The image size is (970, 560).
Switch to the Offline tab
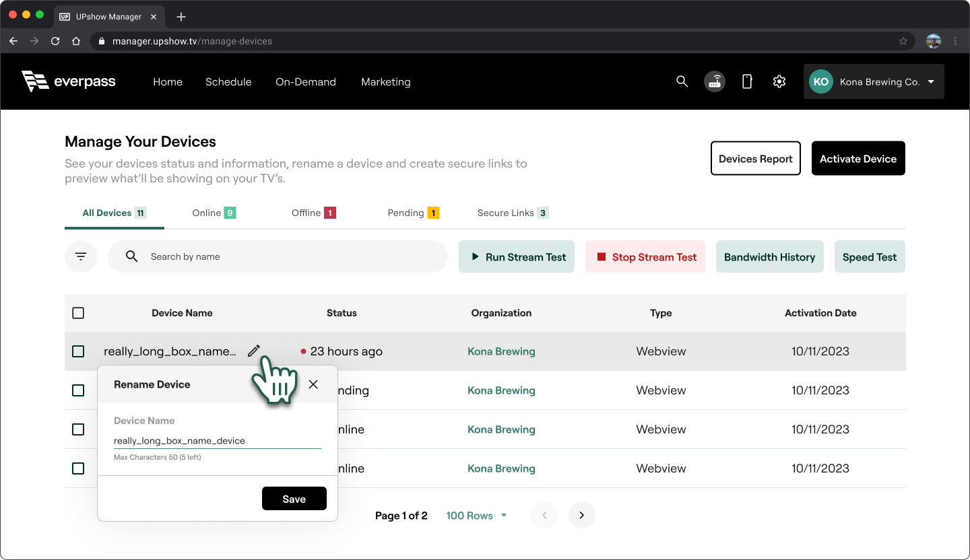(314, 213)
